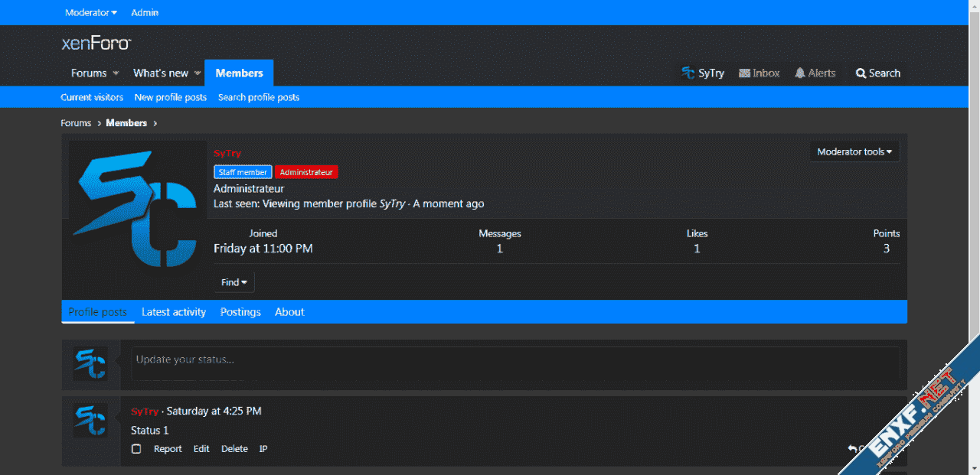Click avatar beside the status update box
Screen dimensions: 980x475
90,363
